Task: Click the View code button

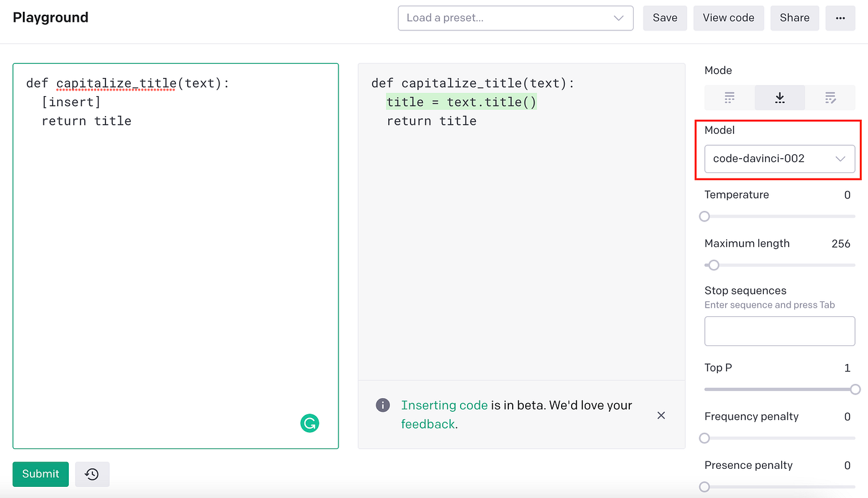Action: tap(728, 18)
